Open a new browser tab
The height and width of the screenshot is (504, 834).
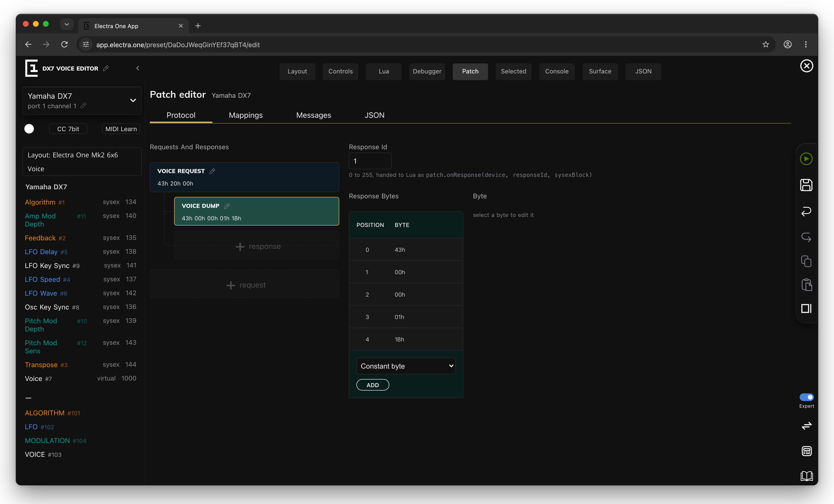(198, 26)
